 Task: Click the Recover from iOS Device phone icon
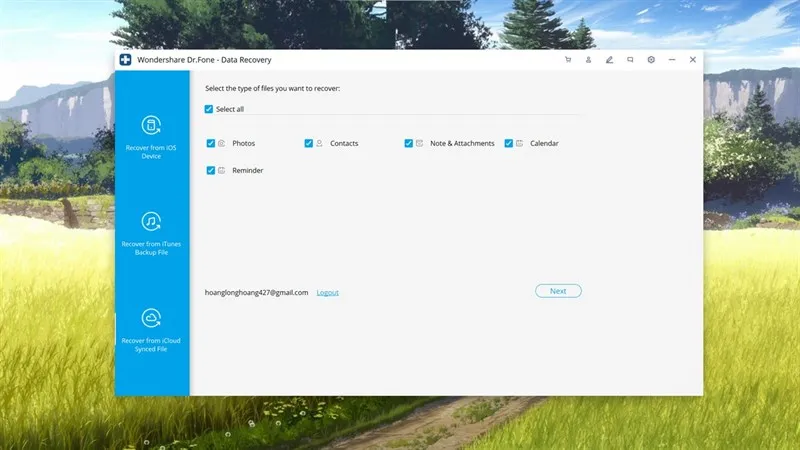152,125
